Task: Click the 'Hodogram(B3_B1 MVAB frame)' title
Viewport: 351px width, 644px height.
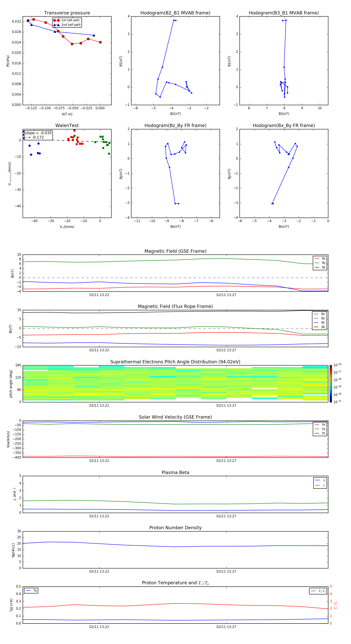Action: tap(284, 13)
